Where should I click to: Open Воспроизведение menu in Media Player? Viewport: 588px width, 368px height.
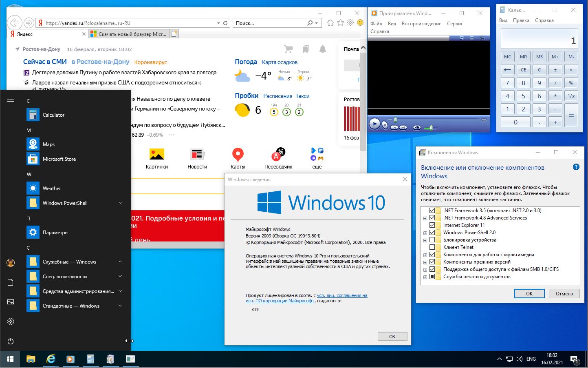421,24
